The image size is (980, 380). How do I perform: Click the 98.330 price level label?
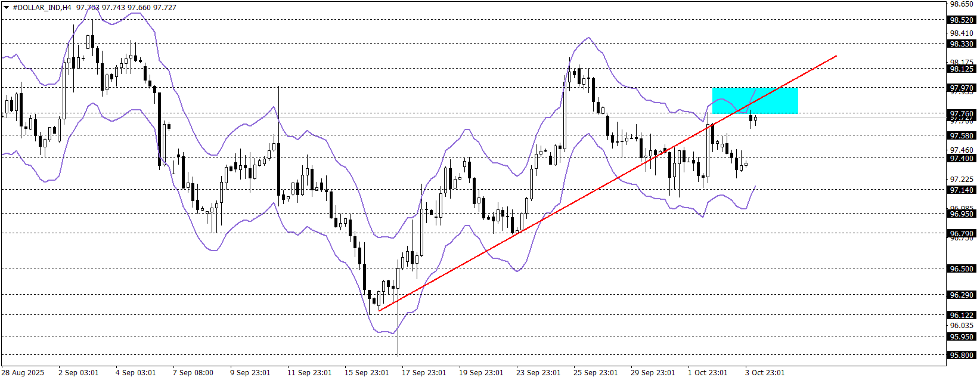[x=962, y=44]
